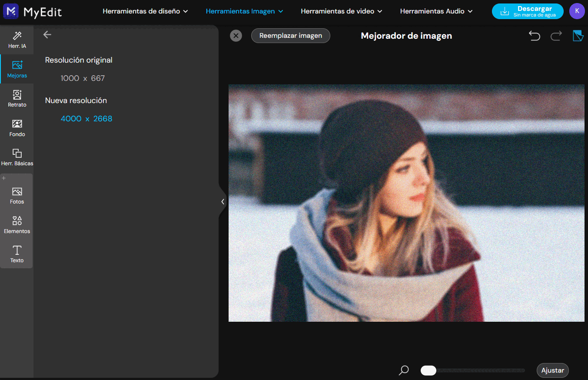The height and width of the screenshot is (380, 588).
Task: Select the Herr. IA tool
Action: [x=17, y=40]
